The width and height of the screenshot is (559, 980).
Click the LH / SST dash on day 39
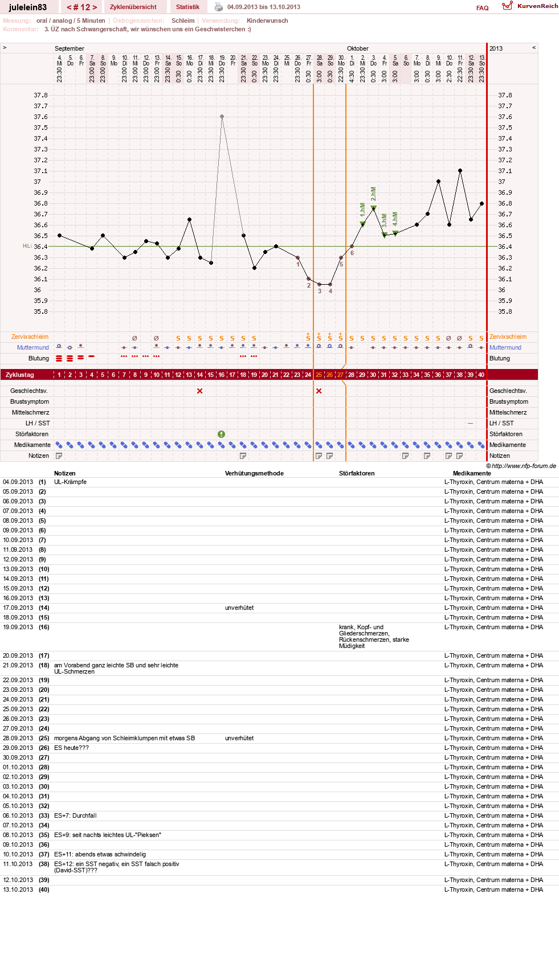point(471,423)
